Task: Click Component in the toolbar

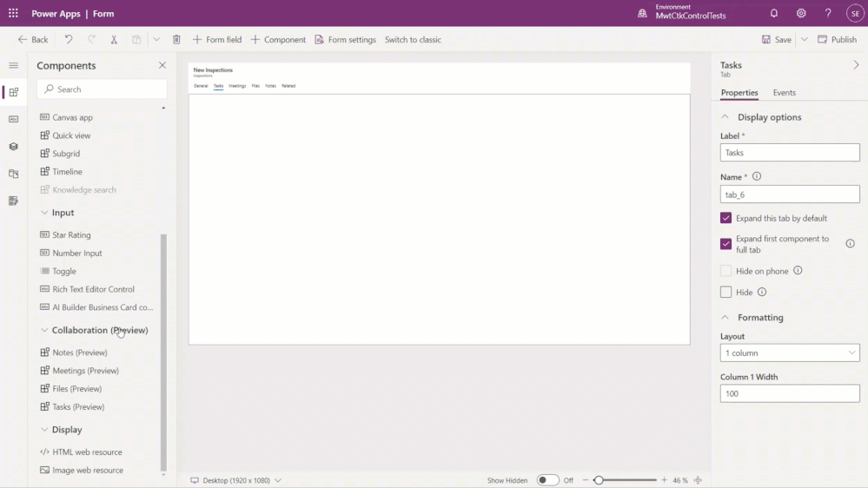Action: (278, 39)
